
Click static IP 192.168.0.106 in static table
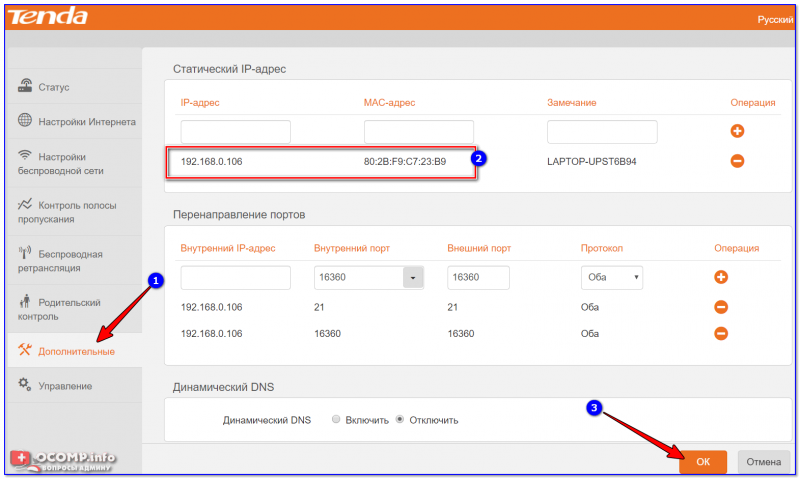tap(211, 162)
